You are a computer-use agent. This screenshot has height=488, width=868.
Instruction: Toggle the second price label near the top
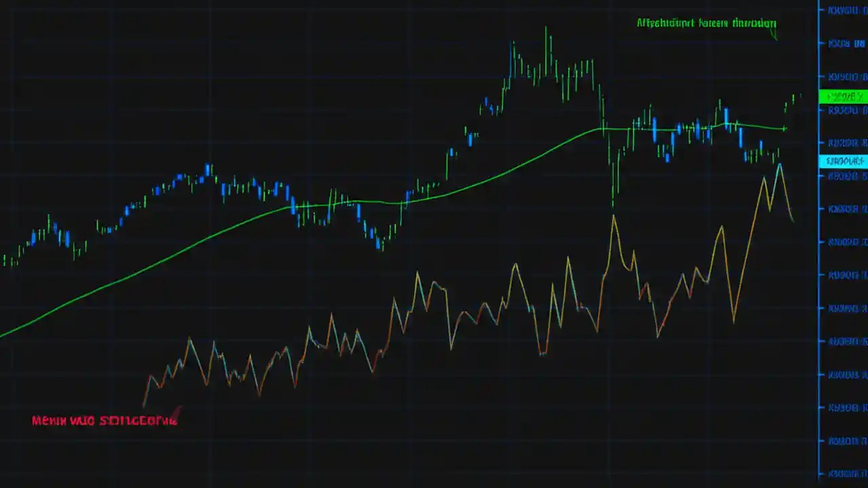(844, 43)
